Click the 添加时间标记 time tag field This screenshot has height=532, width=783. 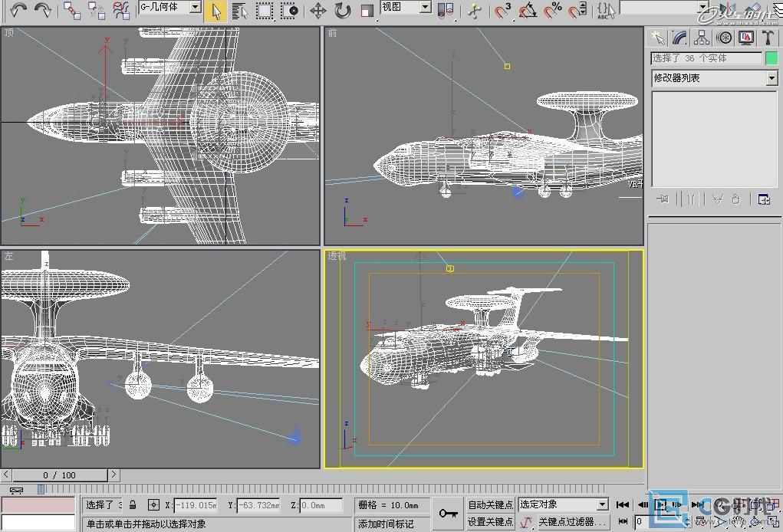click(393, 524)
